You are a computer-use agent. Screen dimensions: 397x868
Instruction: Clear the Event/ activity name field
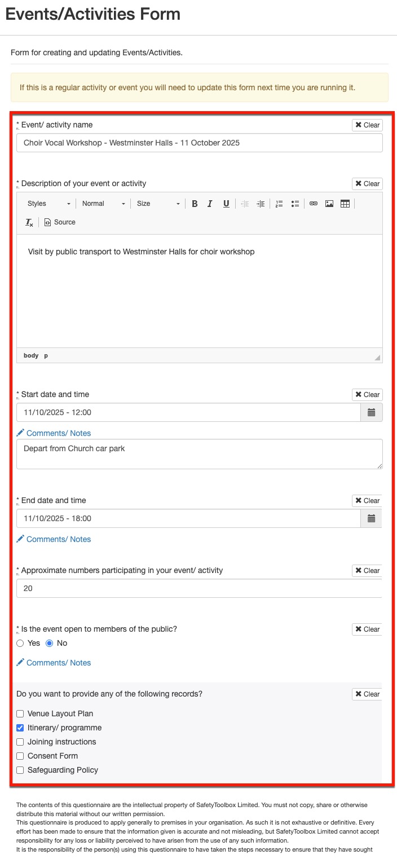(367, 125)
